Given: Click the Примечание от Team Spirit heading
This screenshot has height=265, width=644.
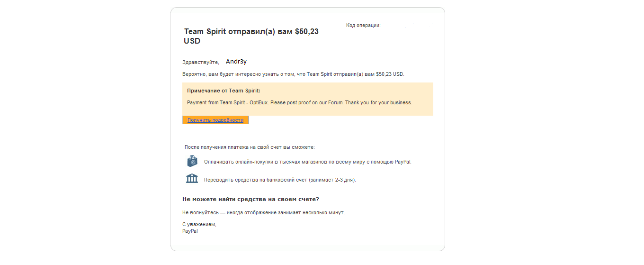Looking at the screenshot, I should pyautogui.click(x=224, y=91).
